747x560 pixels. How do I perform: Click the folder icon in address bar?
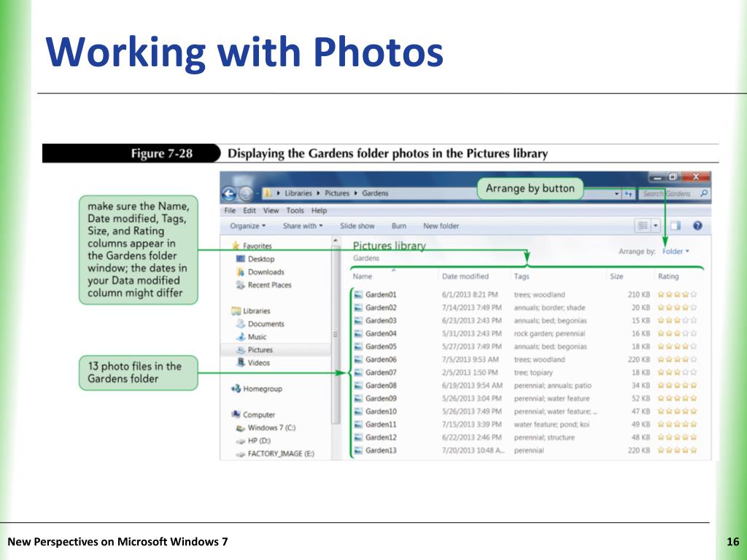(x=268, y=193)
